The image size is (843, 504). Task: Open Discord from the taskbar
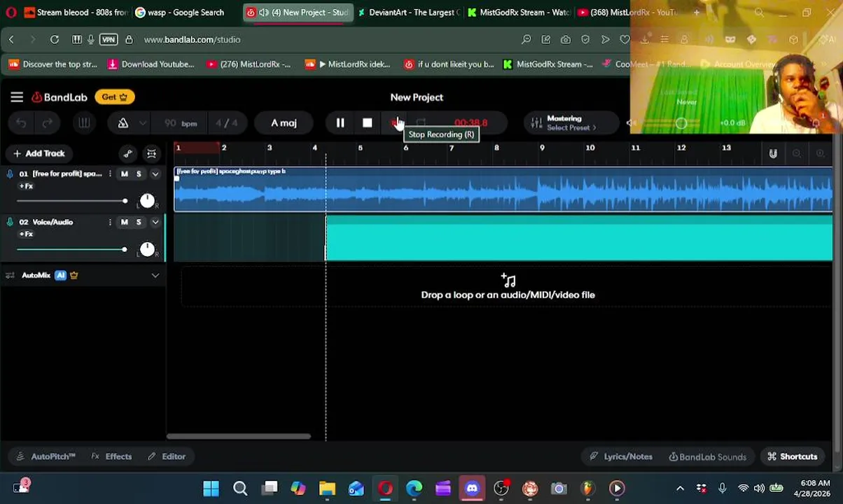click(472, 488)
